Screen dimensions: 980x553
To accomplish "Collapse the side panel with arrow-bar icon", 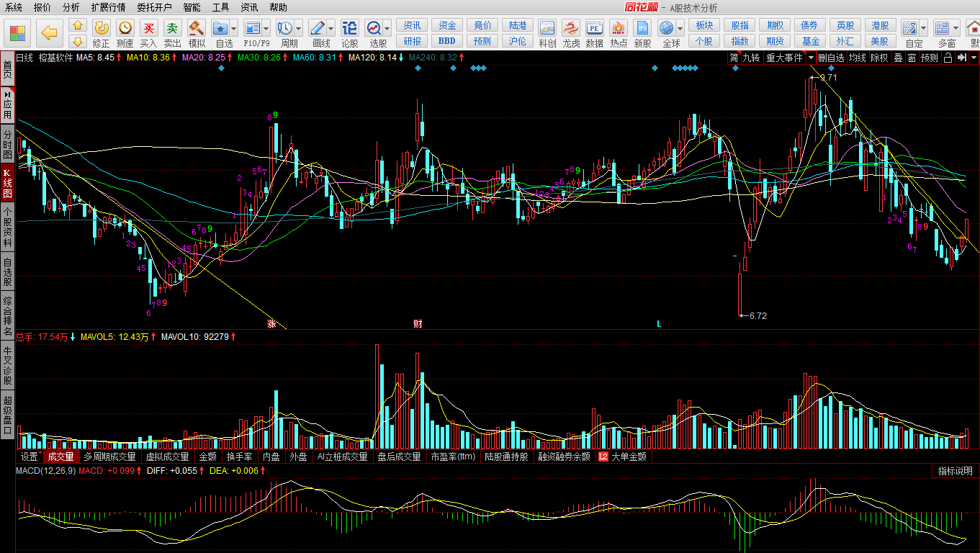I will point(961,58).
